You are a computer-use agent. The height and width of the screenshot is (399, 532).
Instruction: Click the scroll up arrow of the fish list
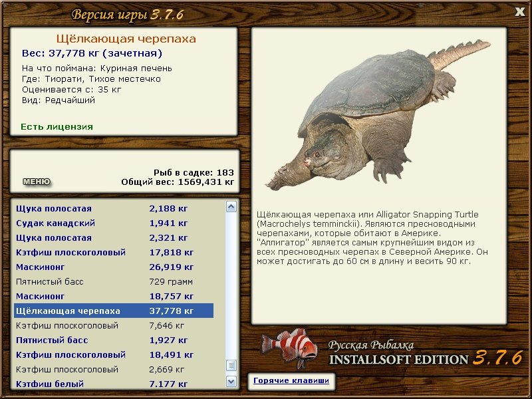(231, 206)
